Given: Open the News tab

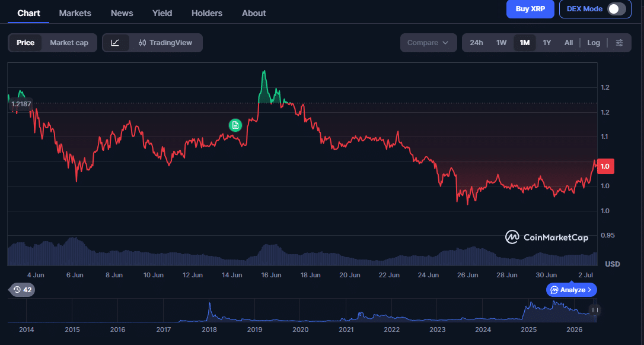Looking at the screenshot, I should (x=122, y=13).
